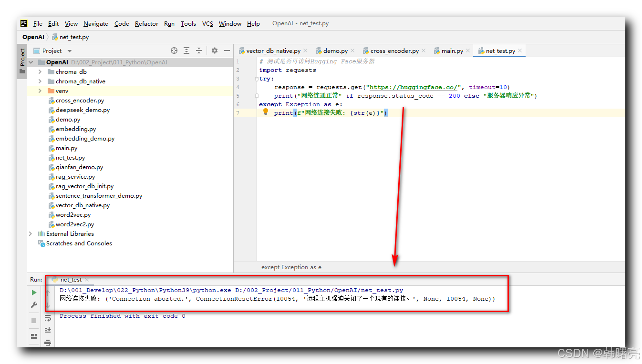Open the Help menu
Viewport: 642px width, 364px height.
click(x=253, y=23)
